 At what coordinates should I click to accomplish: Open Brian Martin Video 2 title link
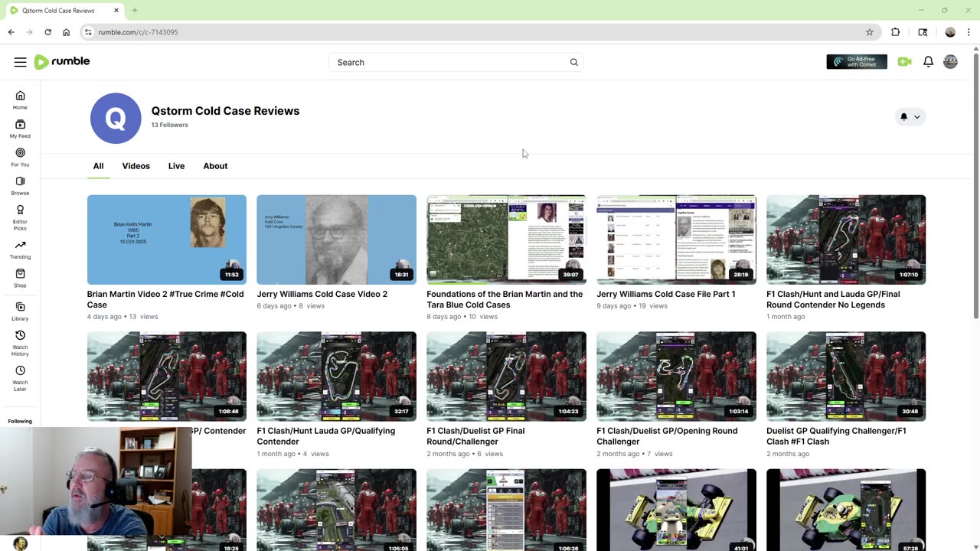point(165,299)
